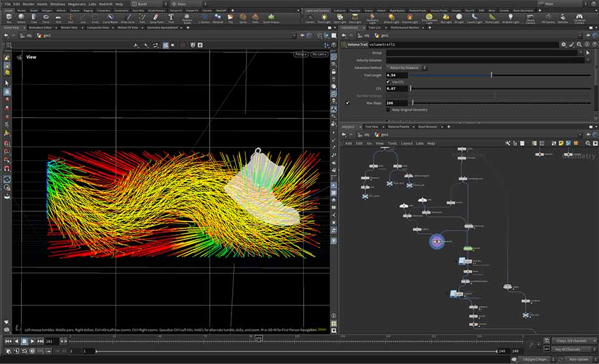Viewport: 599px width, 364px height.
Task: Create a Sphere from the shelf
Action: pyautogui.click(x=22, y=18)
